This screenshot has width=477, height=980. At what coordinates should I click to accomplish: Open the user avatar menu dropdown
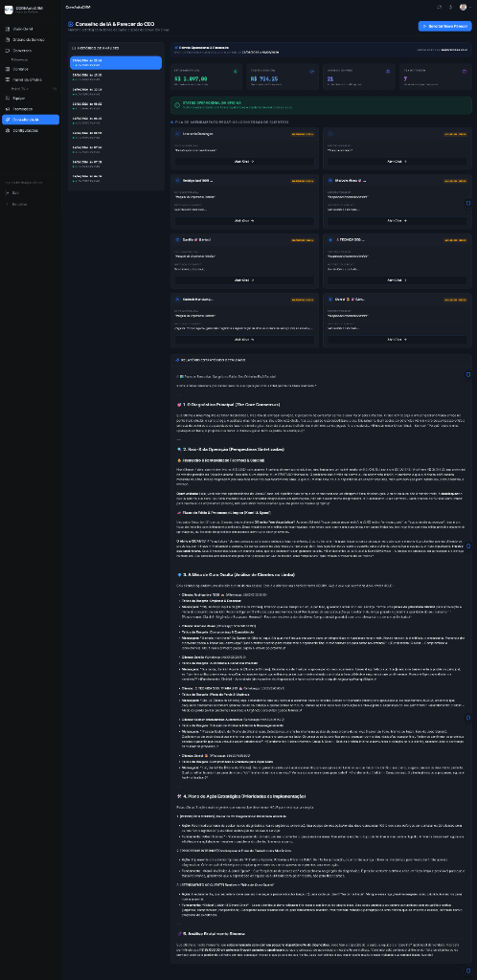click(x=466, y=7)
